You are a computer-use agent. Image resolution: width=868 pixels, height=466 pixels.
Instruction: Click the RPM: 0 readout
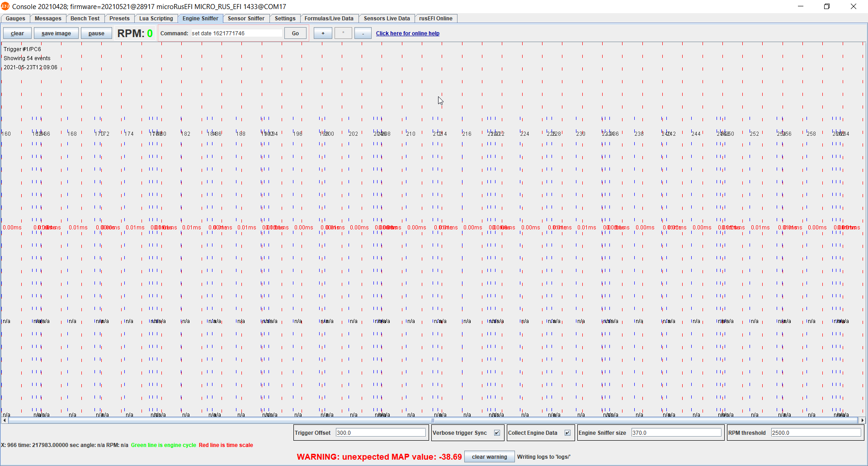point(135,33)
